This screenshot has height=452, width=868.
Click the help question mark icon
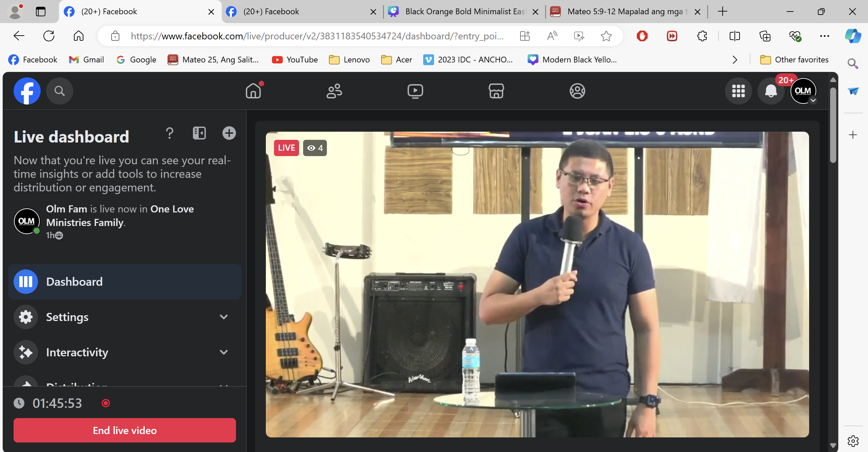[x=170, y=133]
